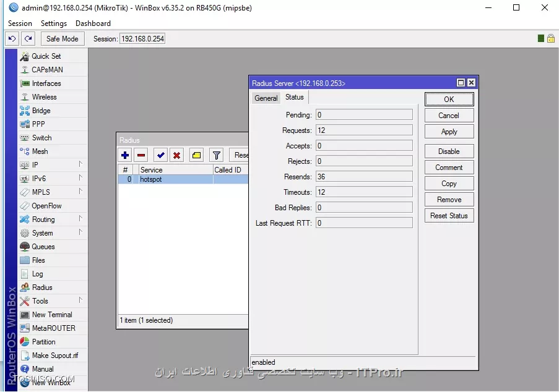Open OpenFlow menu item
The height and width of the screenshot is (392, 559).
point(52,206)
